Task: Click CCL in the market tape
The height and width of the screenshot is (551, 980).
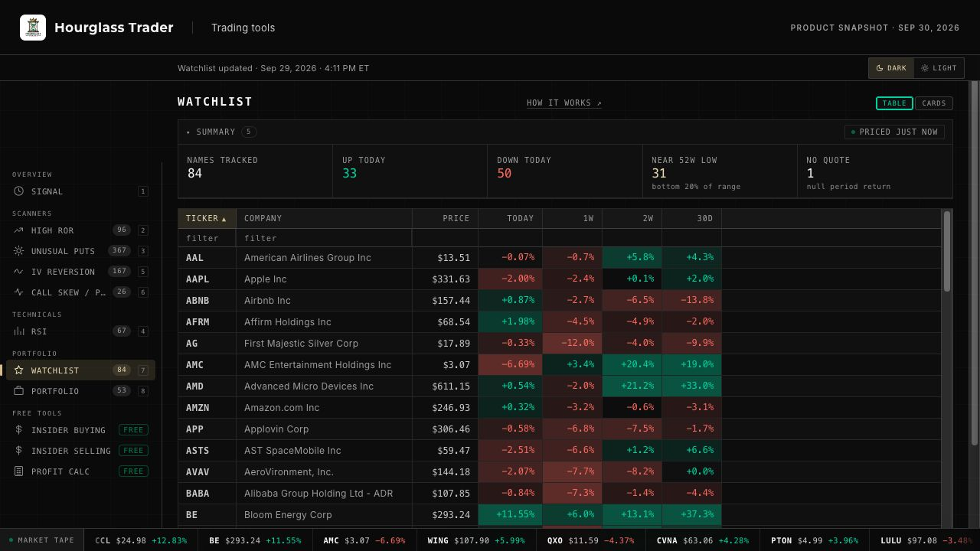Action: click(x=141, y=540)
